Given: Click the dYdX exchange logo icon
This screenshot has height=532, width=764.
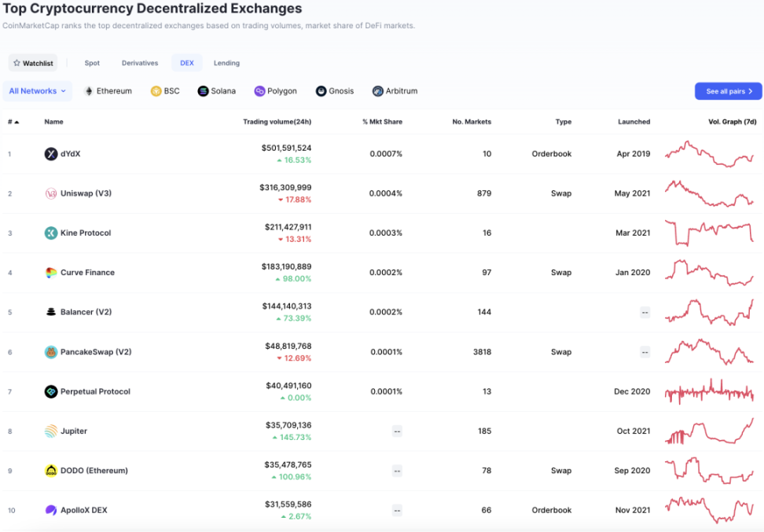Looking at the screenshot, I should pyautogui.click(x=50, y=154).
